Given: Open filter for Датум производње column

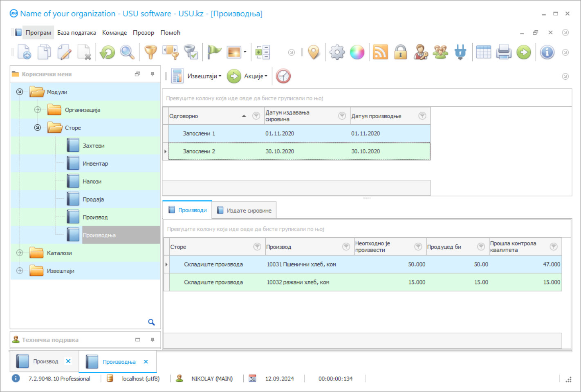Looking at the screenshot, I should [x=422, y=116].
